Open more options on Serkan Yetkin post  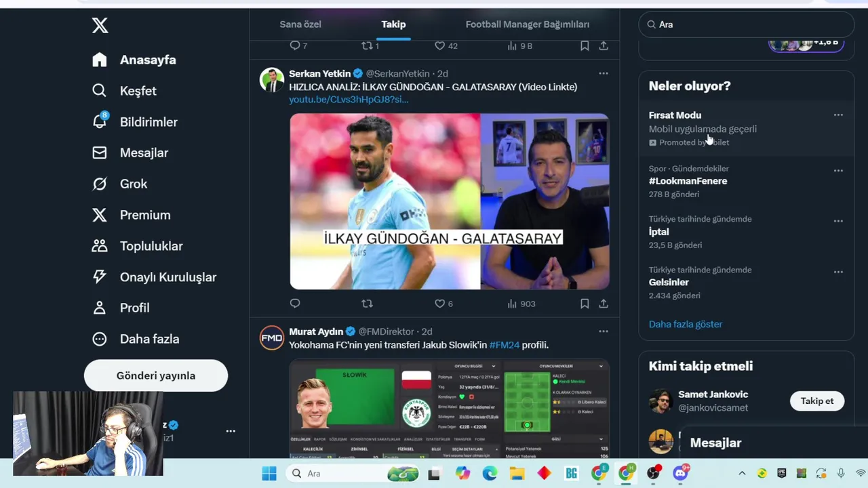[604, 73]
